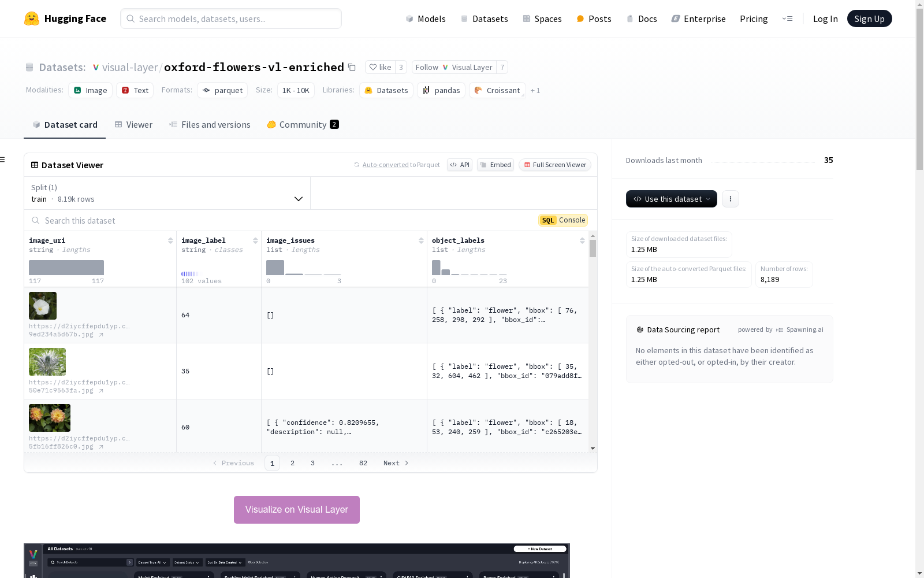This screenshot has height=578, width=924.
Task: Click the Embed button
Action: (495, 165)
